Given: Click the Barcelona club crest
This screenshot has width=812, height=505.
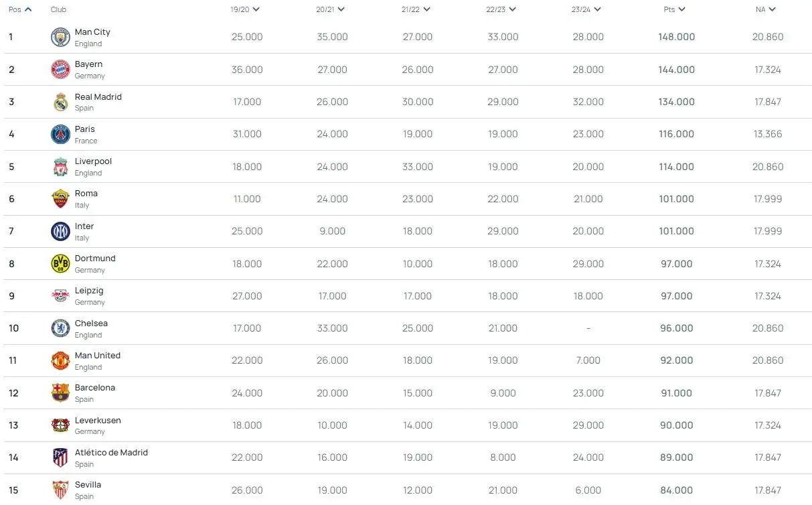Looking at the screenshot, I should 60,393.
